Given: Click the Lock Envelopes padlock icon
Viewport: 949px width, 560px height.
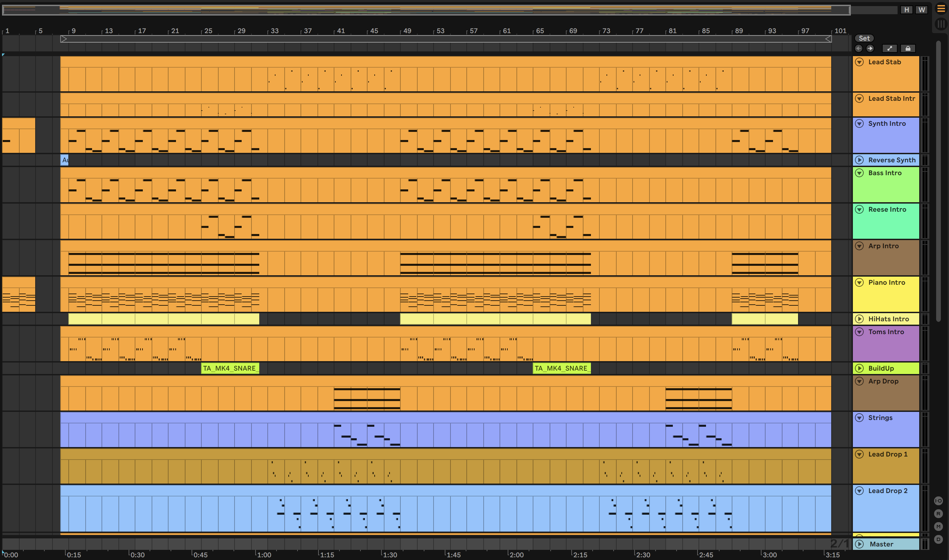Looking at the screenshot, I should pos(908,48).
